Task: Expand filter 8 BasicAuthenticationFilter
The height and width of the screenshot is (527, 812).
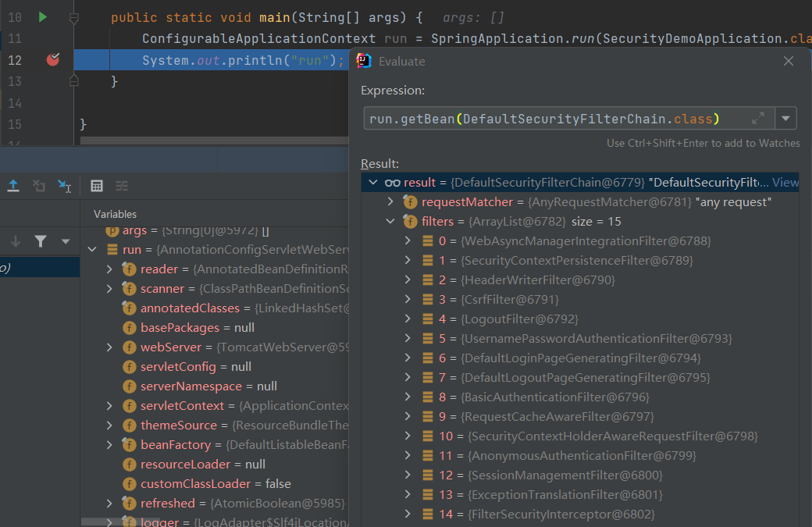Action: pos(408,397)
